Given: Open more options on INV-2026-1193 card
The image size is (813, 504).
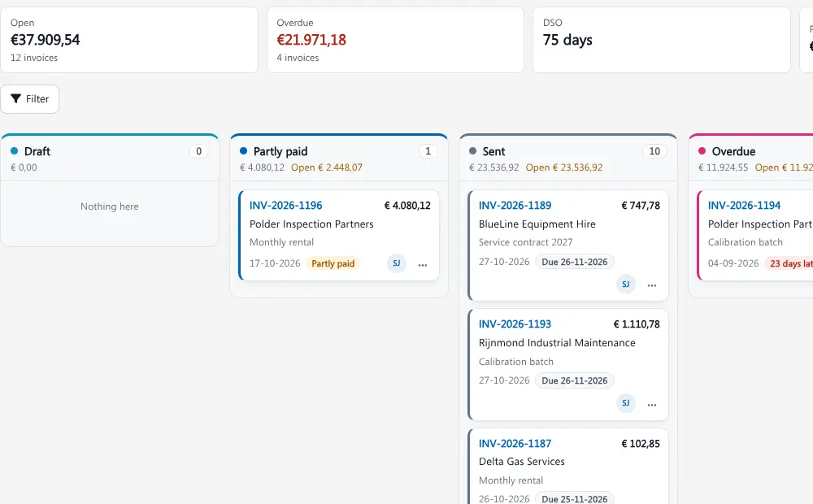Looking at the screenshot, I should (x=652, y=405).
